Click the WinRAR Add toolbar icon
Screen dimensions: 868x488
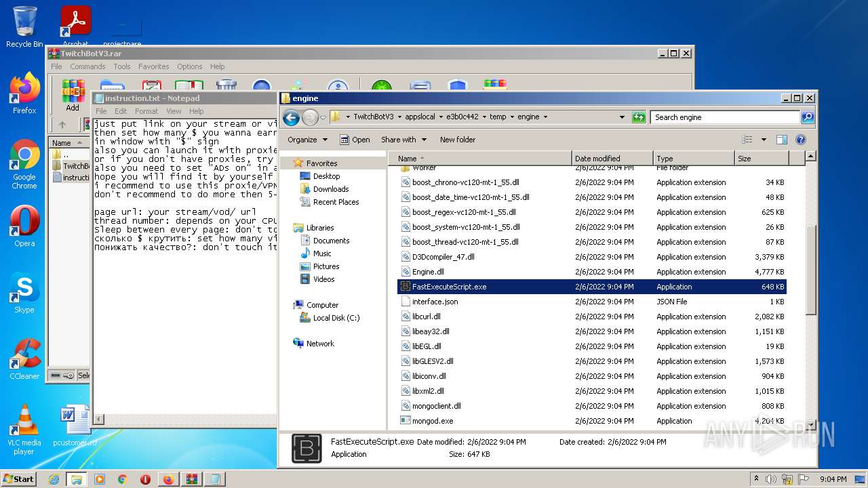tap(73, 96)
